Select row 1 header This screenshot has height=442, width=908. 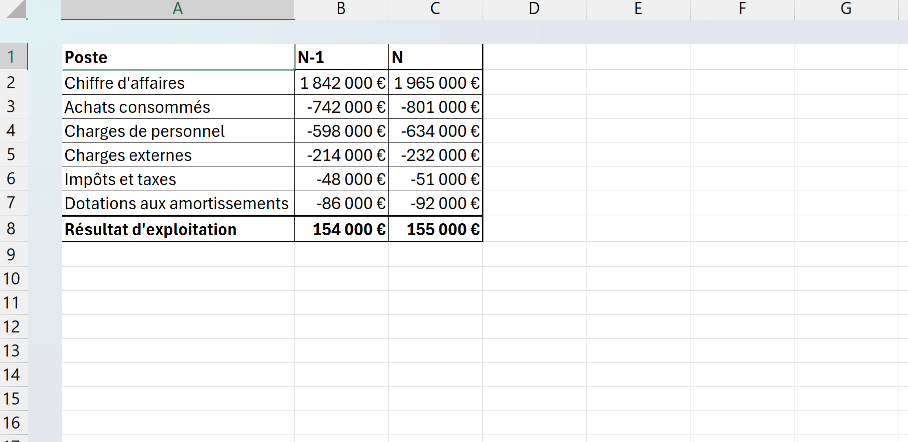tap(13, 57)
